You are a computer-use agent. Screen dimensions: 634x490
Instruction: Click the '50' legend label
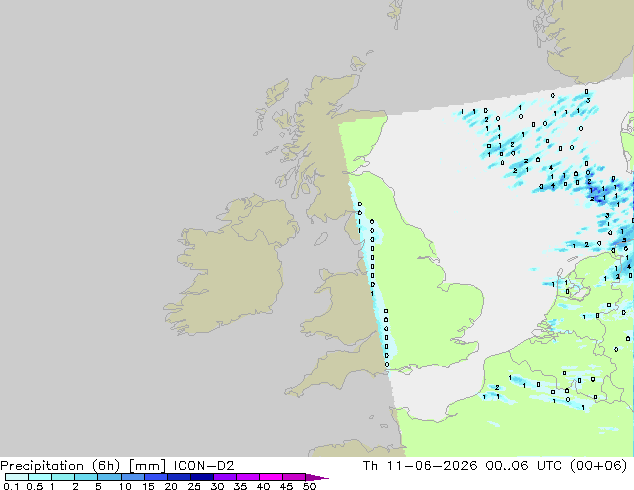(x=309, y=486)
